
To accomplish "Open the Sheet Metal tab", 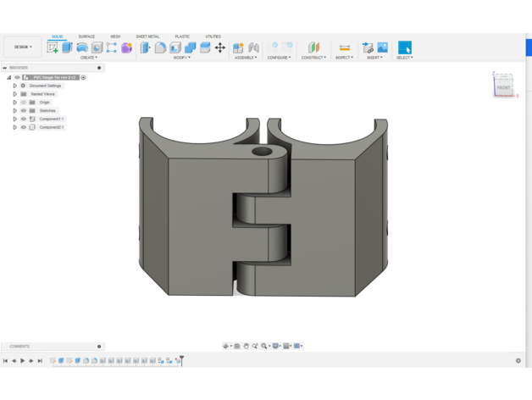I will point(147,36).
